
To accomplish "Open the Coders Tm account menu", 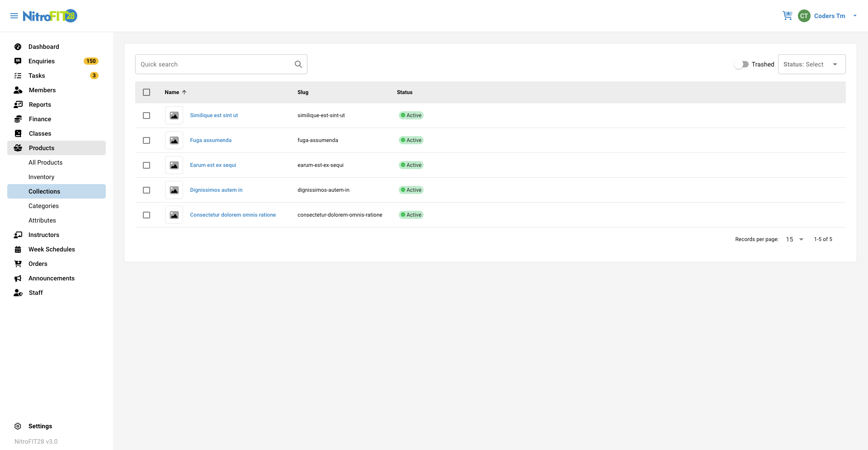I will [830, 15].
